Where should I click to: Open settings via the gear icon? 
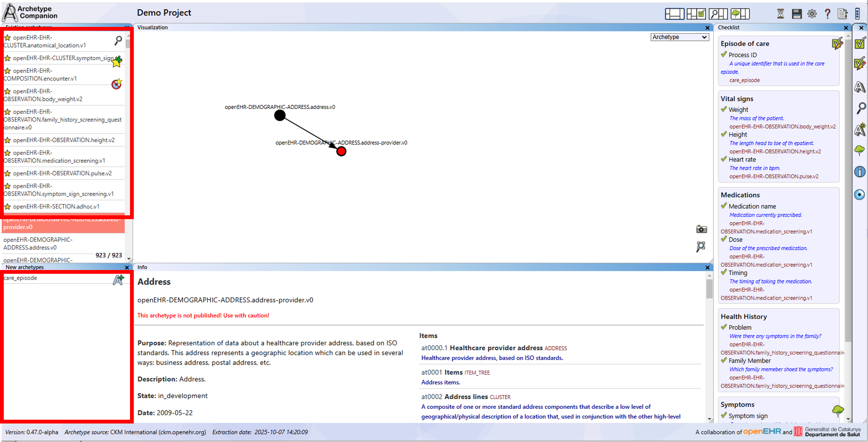click(x=812, y=14)
